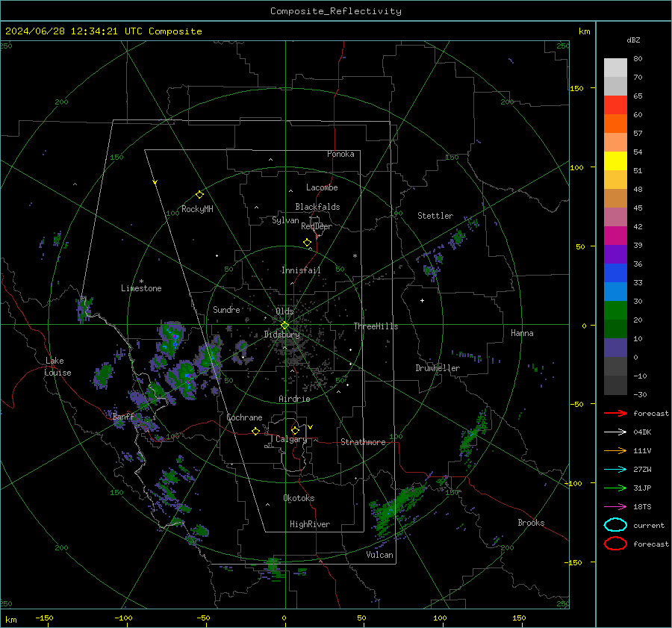Click the red 60 dBZ color swatch
The height and width of the screenshot is (628, 672).
pyautogui.click(x=615, y=105)
